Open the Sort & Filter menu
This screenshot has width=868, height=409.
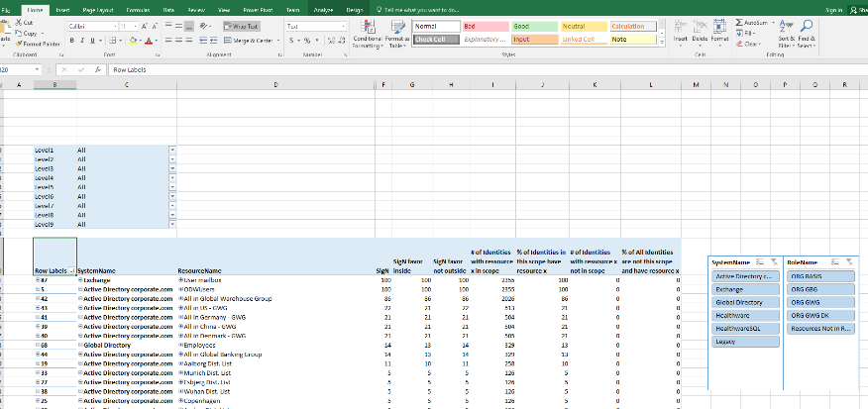tap(786, 35)
